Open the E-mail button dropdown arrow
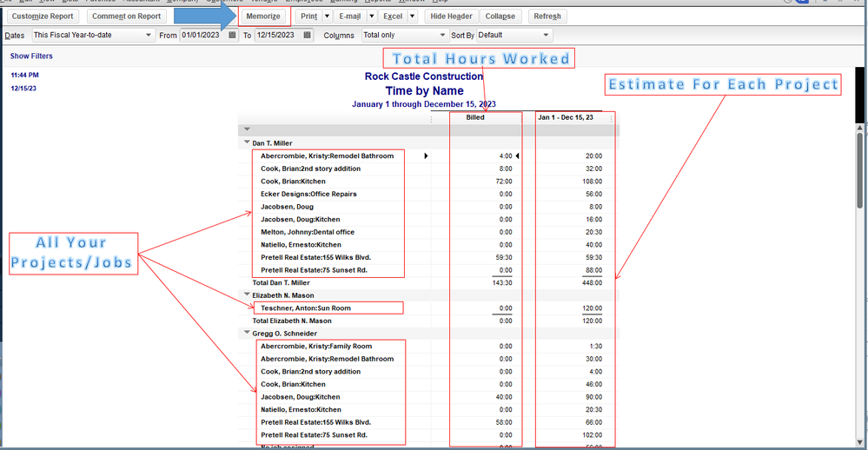868x450 pixels. [372, 16]
